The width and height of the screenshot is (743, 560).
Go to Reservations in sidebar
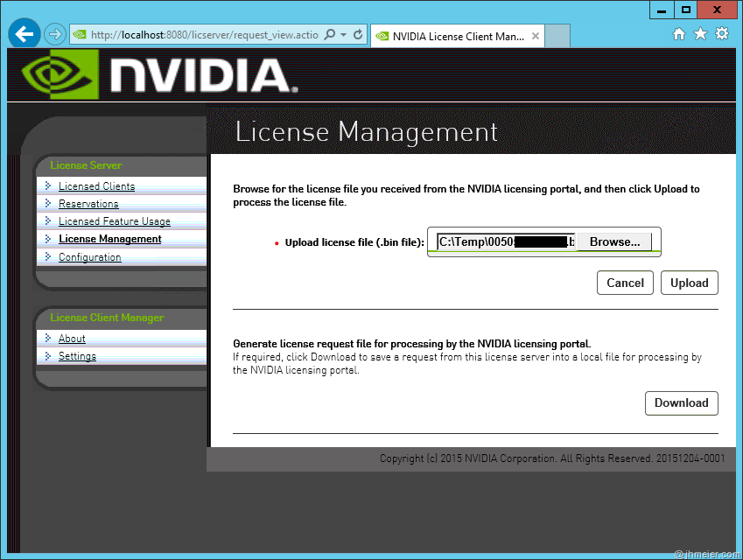click(88, 204)
